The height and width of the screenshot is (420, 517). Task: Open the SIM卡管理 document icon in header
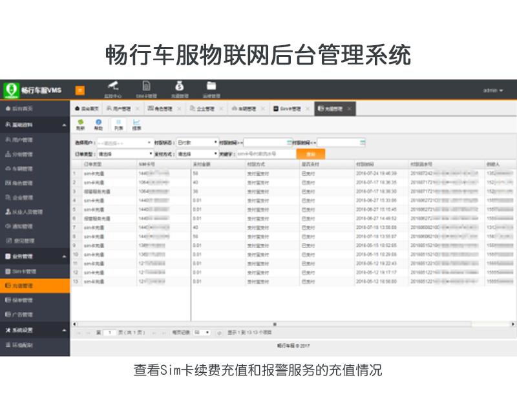pyautogui.click(x=147, y=86)
